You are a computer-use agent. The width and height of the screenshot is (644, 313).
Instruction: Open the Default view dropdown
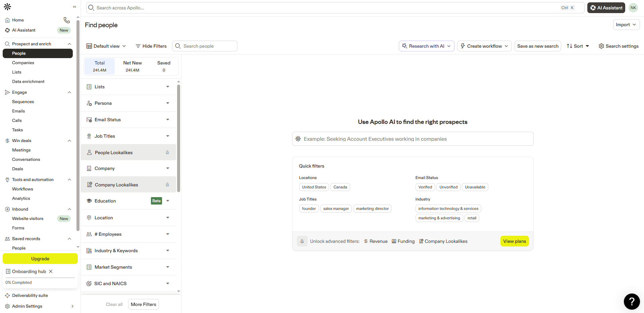(x=106, y=46)
